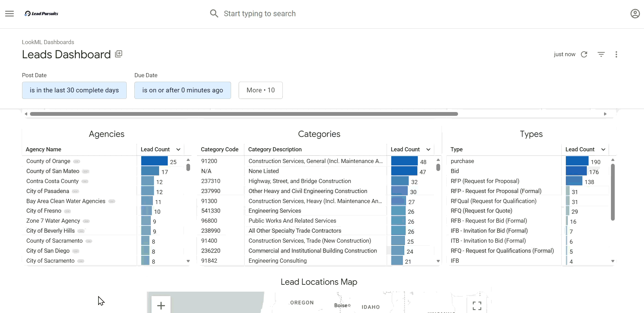This screenshot has height=313, width=644.
Task: Click the Category Description column header
Action: point(275,149)
